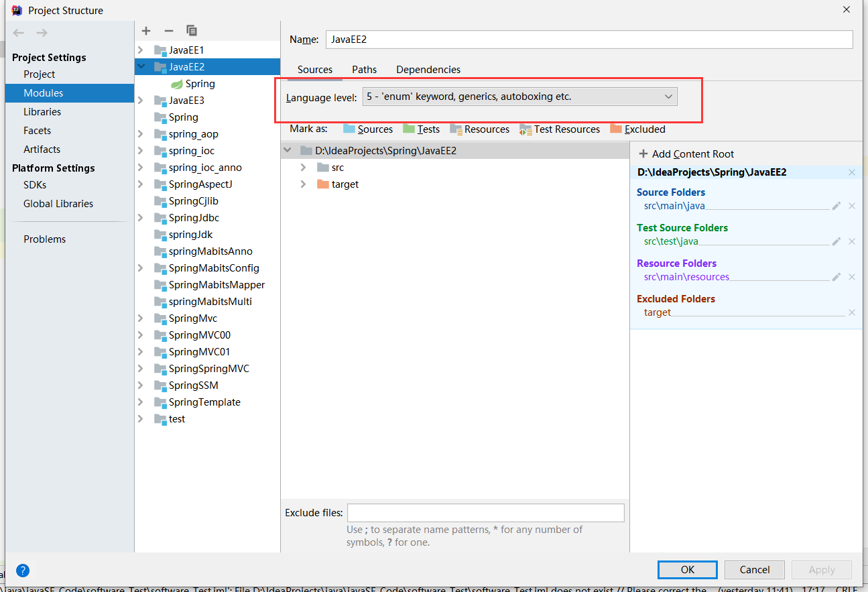Collapse the D:\IdeaProjects\Spring\JavaEE2 root node
The width and height of the screenshot is (868, 592).
click(288, 151)
